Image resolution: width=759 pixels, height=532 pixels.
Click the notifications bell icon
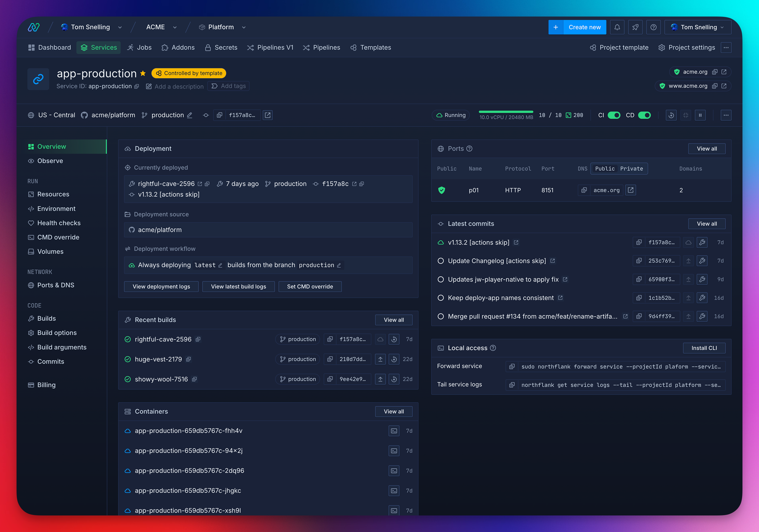(617, 27)
